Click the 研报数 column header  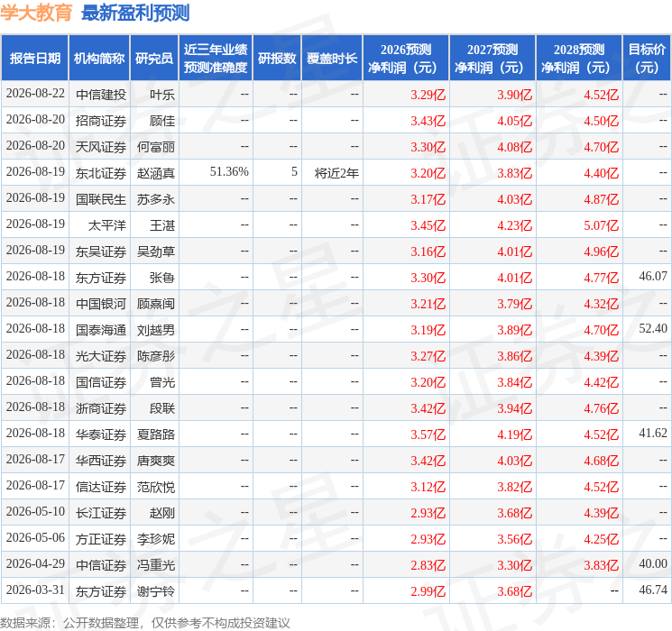coord(277,59)
